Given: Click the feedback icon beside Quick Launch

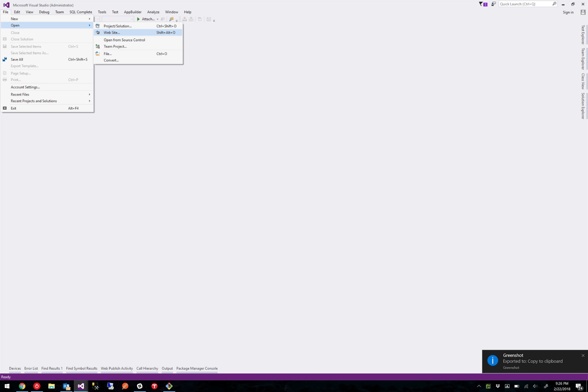Looking at the screenshot, I should [x=493, y=4].
